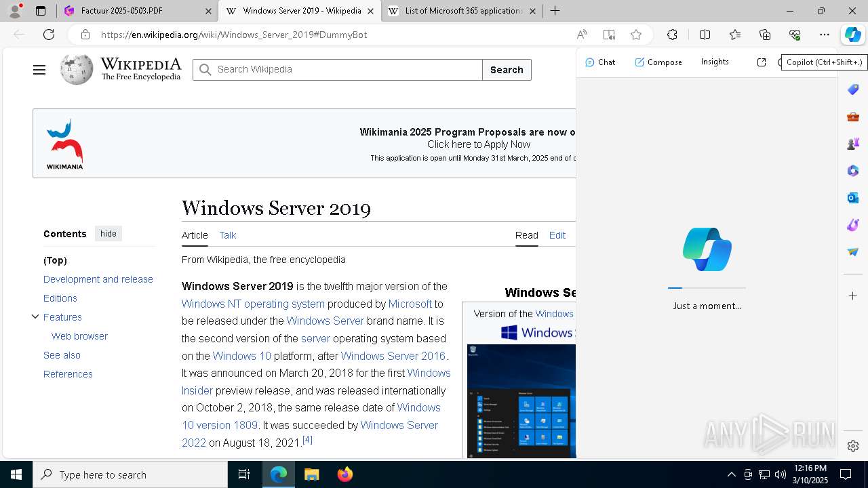This screenshot has height=488, width=868.
Task: Show hidden system tray icons
Action: [731, 474]
